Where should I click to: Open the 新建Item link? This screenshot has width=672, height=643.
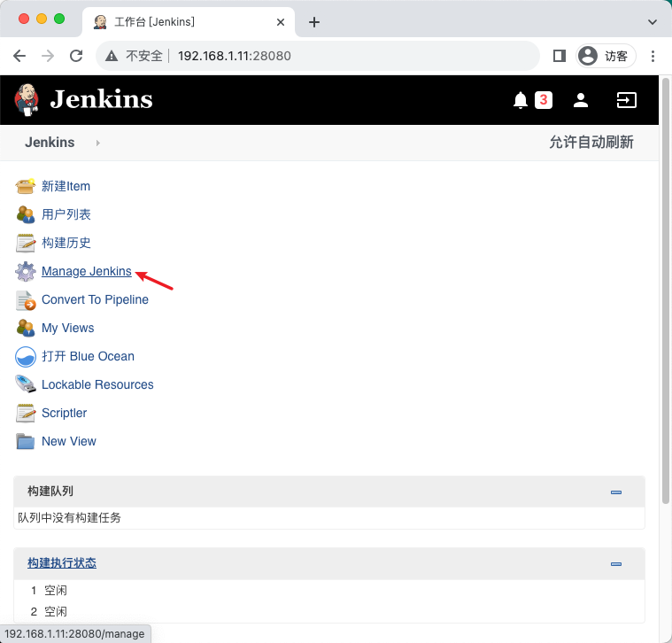point(66,186)
